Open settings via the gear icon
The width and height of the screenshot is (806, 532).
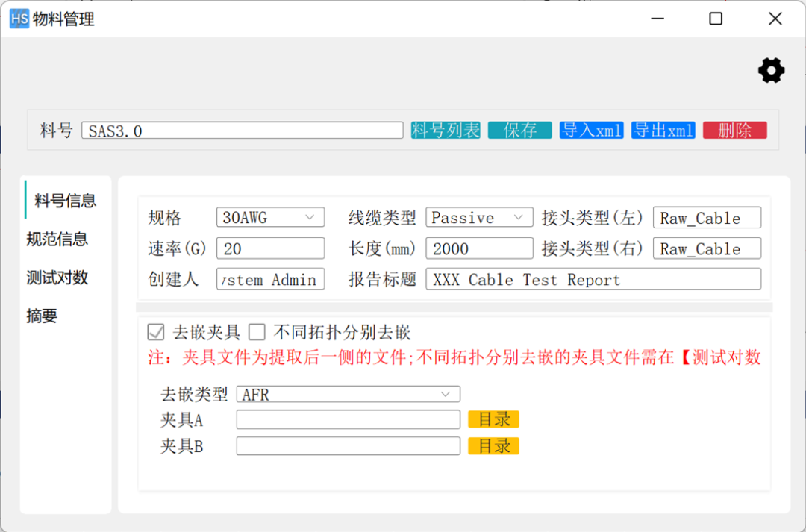coord(771,71)
